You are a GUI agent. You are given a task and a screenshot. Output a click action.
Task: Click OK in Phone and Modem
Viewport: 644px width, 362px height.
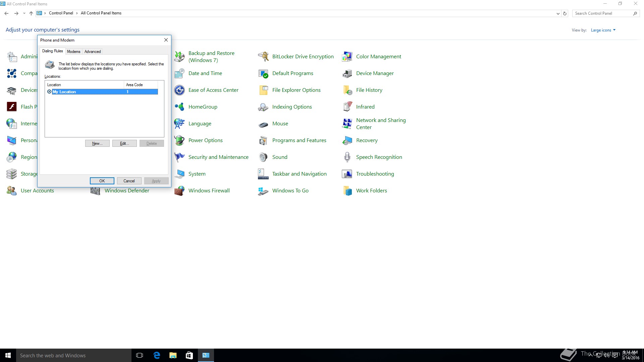102,181
